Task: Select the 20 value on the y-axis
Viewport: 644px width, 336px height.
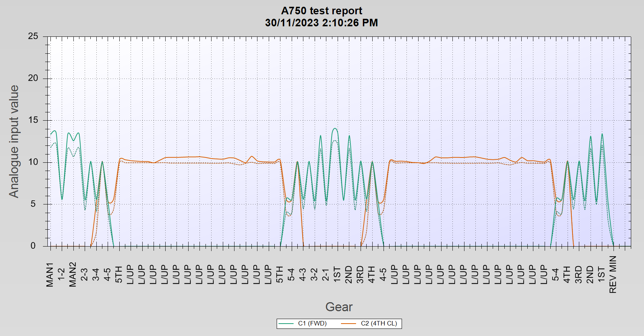Action: click(x=33, y=78)
